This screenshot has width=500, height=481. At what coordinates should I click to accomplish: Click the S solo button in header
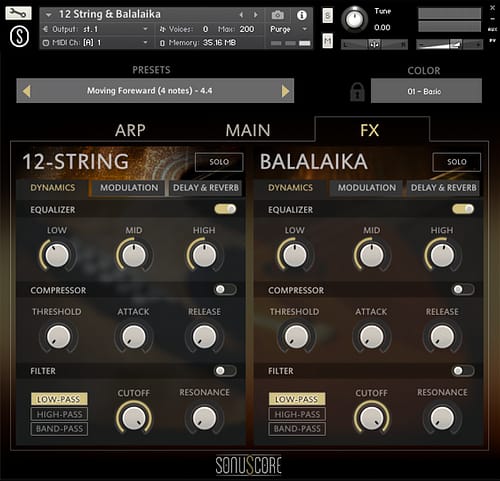pyautogui.click(x=328, y=15)
